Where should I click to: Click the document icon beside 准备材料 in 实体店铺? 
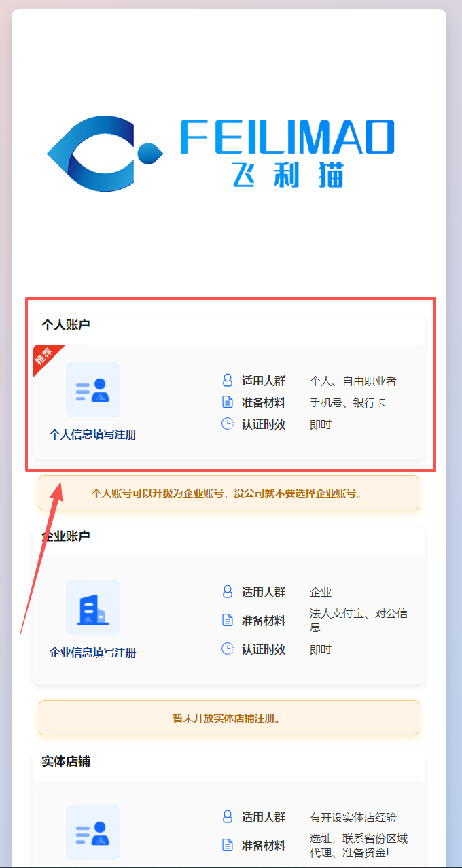pos(228,846)
